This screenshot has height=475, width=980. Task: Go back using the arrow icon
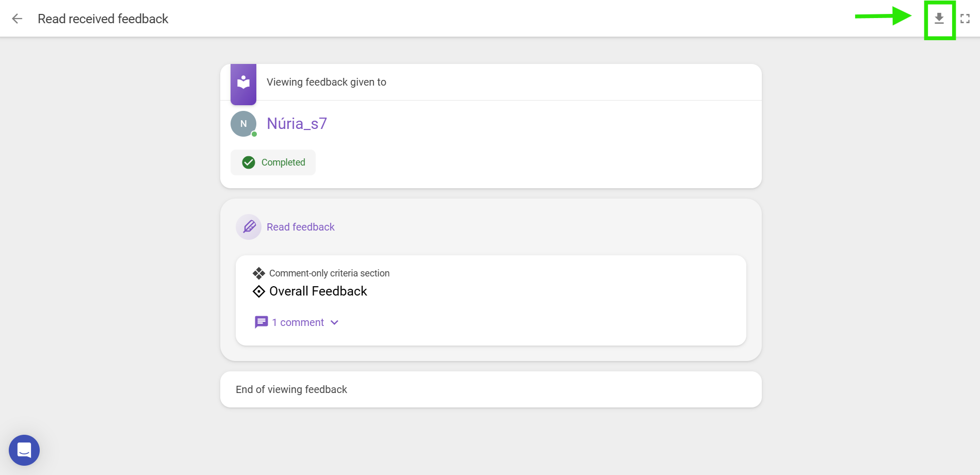(x=17, y=19)
